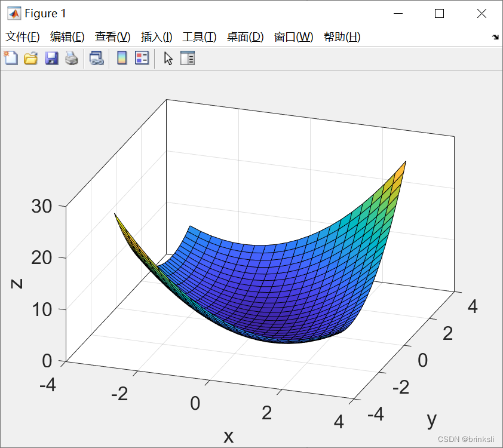Insert a legend using toolbar icon
Screen dimensions: 503x448
[142, 58]
